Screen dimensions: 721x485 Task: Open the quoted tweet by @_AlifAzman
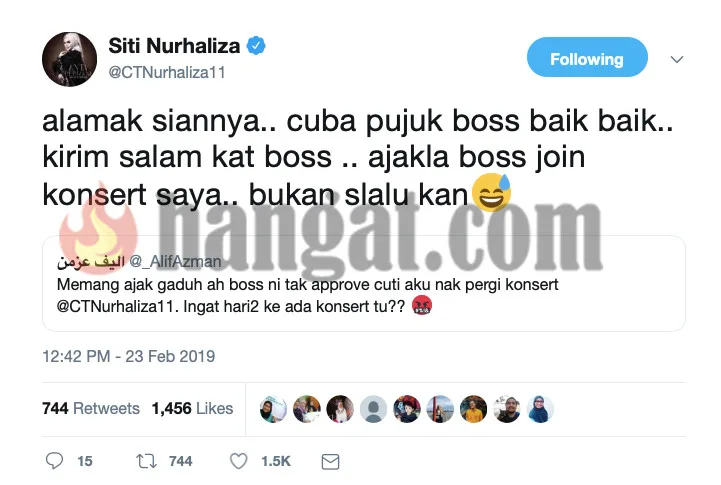point(364,283)
